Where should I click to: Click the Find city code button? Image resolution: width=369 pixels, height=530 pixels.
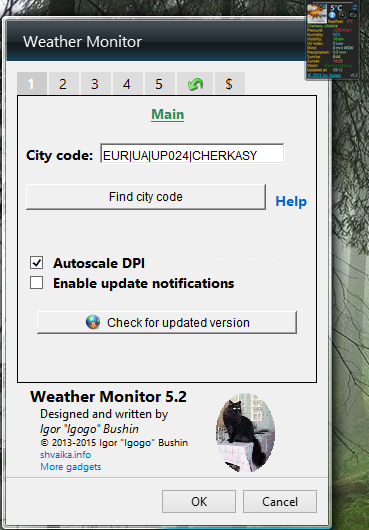(x=146, y=197)
